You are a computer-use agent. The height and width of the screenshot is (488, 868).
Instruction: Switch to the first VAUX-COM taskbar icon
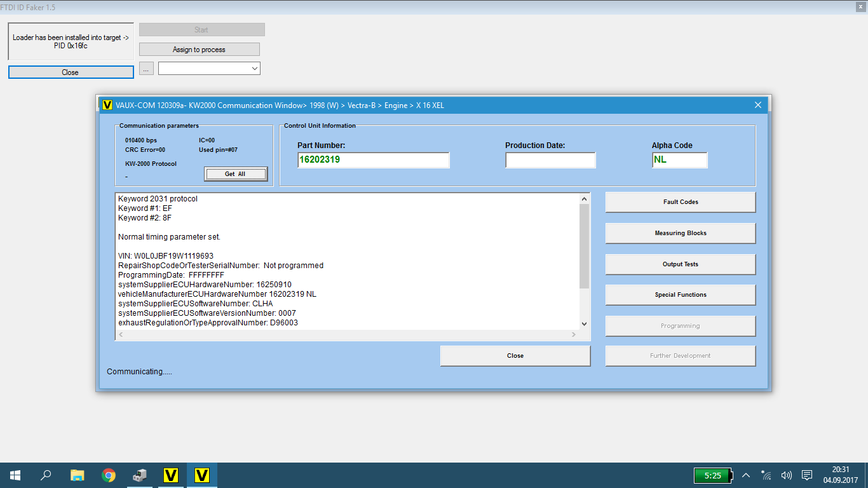[170, 475]
